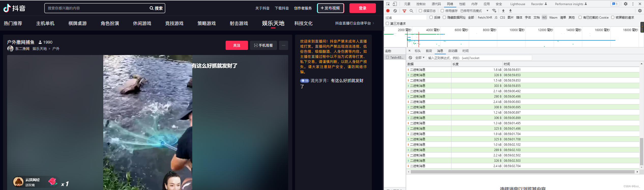Click the message regex filter input
This screenshot has height=190, width=644.
(x=479, y=58)
